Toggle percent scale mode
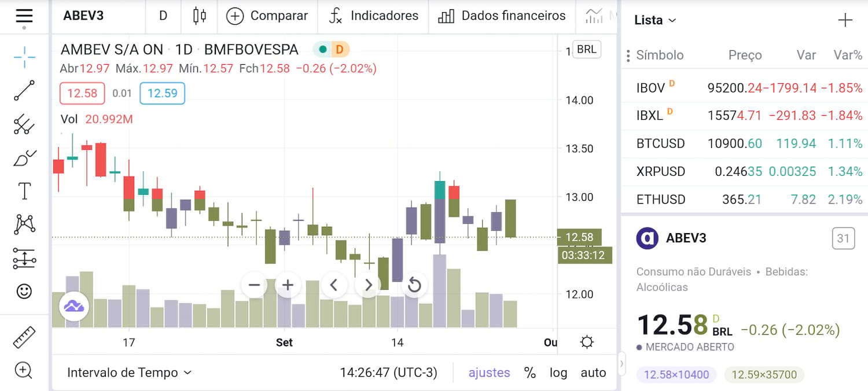This screenshot has height=391, width=868. tap(529, 372)
